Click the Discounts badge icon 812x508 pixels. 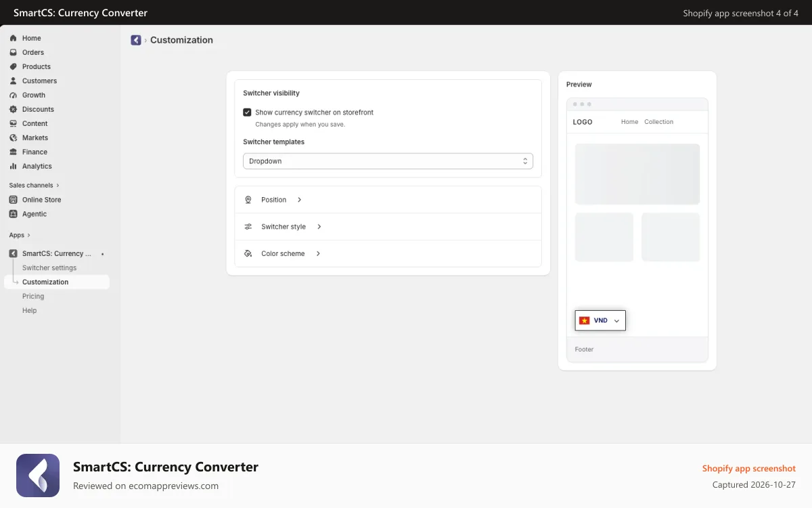click(13, 109)
